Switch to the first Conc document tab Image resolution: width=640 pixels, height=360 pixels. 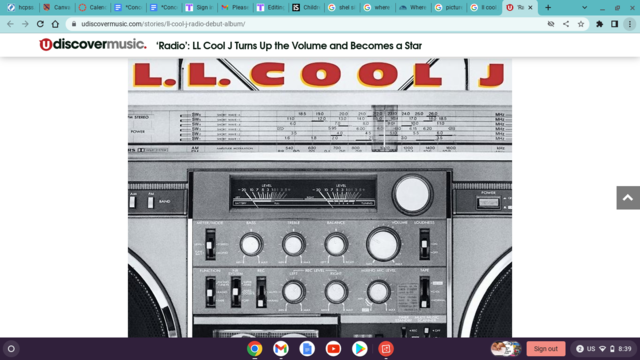pyautogui.click(x=128, y=7)
